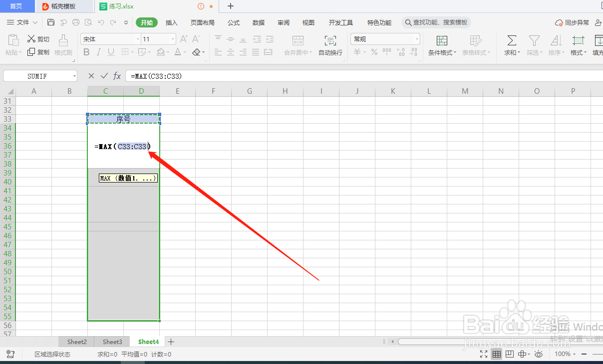This screenshot has height=364, width=603.
Task: Click Decrease indent icon
Action: coord(256,39)
